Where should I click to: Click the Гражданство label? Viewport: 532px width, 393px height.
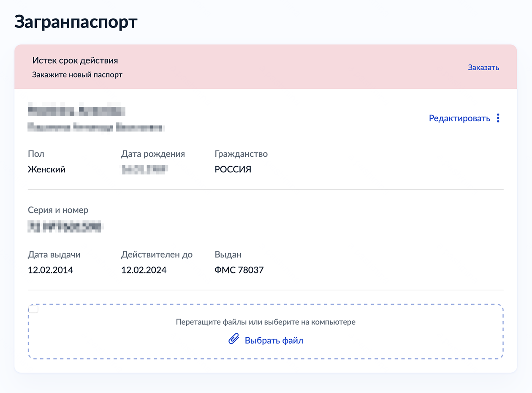click(x=241, y=154)
